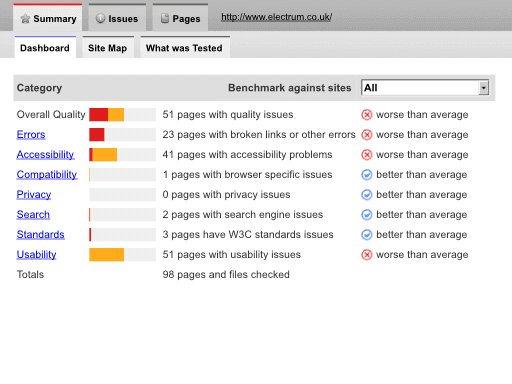The image size is (512, 384).
Task: Click the blue check icon for Privacy status
Action: click(367, 195)
